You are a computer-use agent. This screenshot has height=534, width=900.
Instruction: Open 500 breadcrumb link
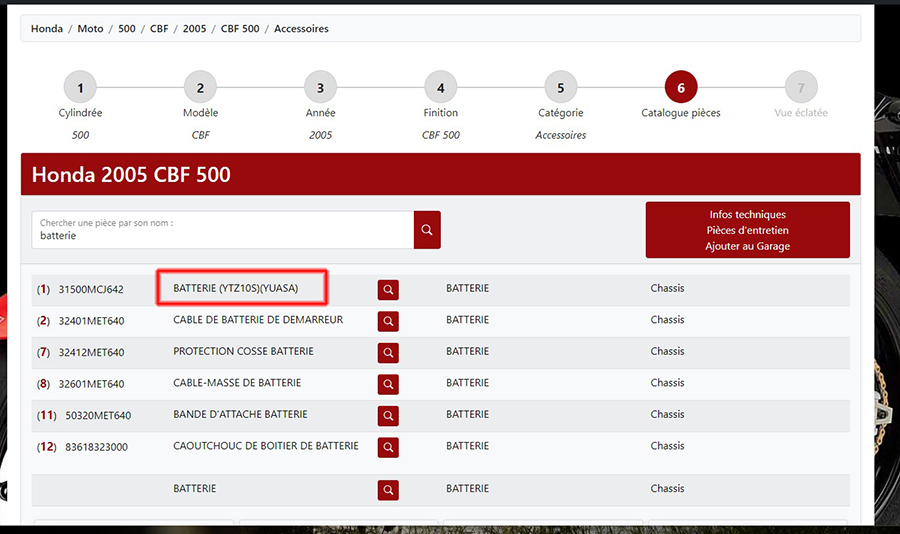tap(127, 29)
